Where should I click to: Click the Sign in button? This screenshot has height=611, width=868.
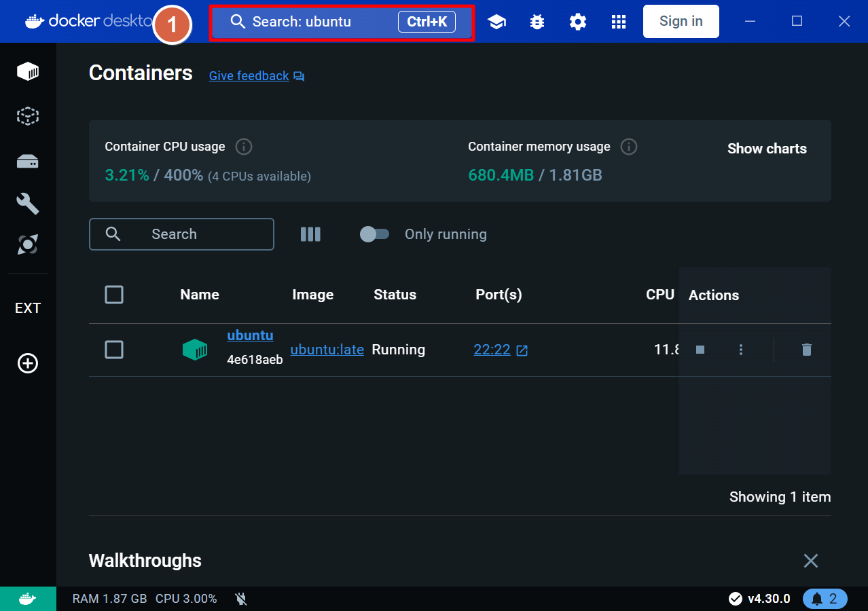point(681,21)
